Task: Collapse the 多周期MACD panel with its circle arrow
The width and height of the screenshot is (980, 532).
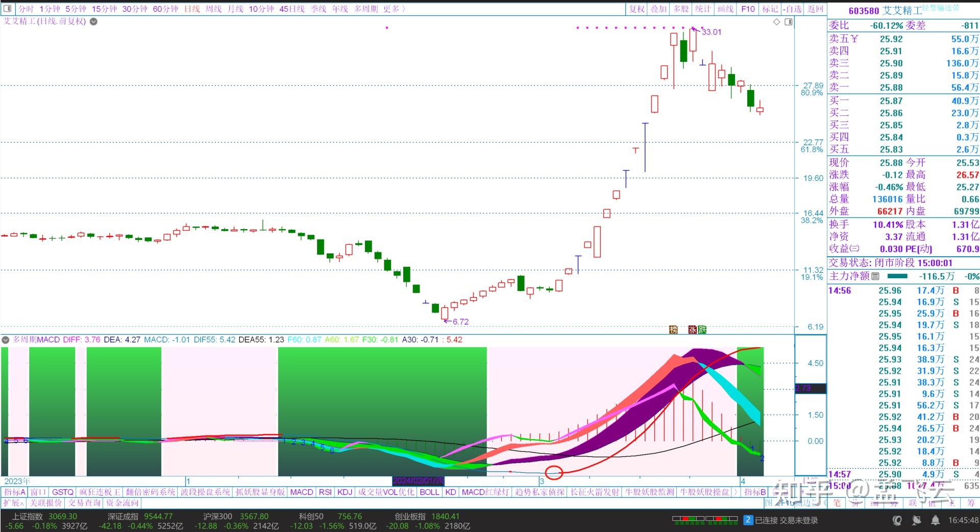Action: [x=5, y=340]
